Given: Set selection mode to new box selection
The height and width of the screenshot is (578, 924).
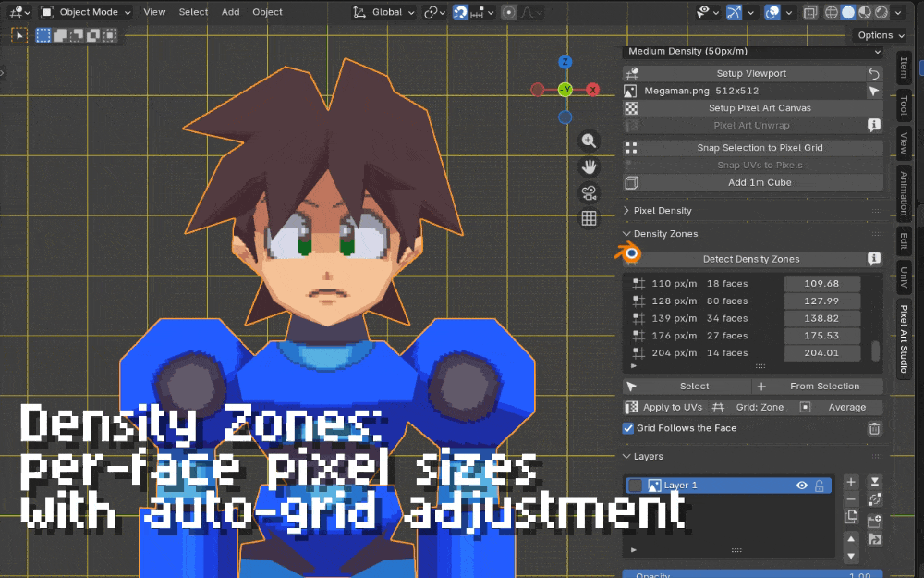Looking at the screenshot, I should point(43,35).
